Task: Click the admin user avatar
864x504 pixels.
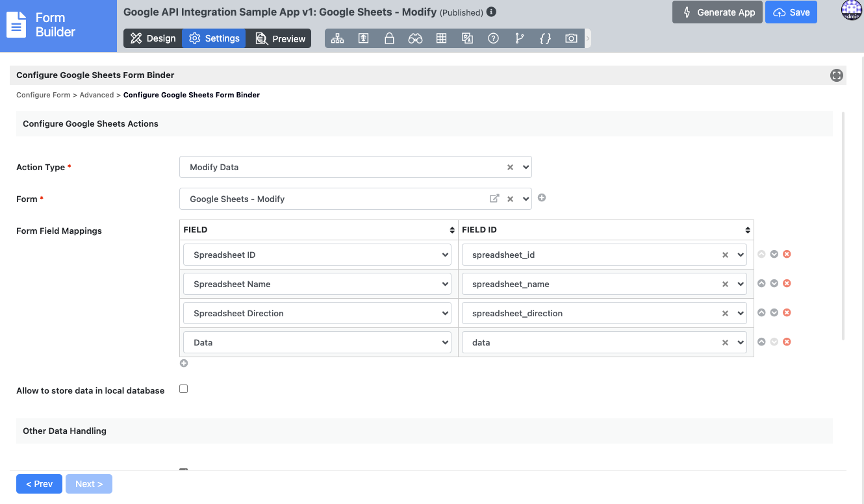Action: coord(852,10)
